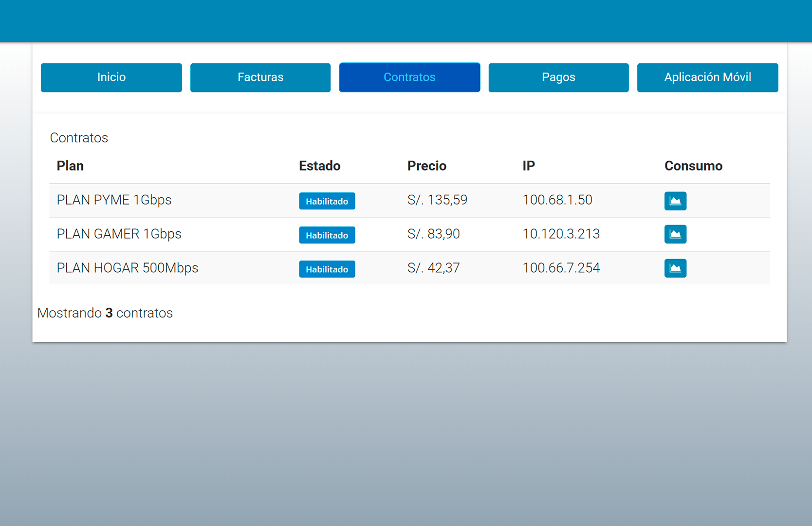Select the PLAN PYME 1Gbps plan name

pyautogui.click(x=114, y=200)
